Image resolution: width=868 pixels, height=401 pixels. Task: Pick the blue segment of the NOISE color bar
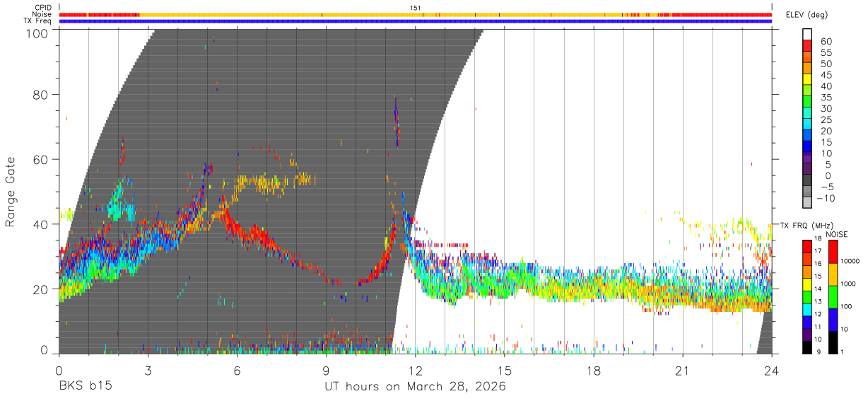[x=833, y=320]
